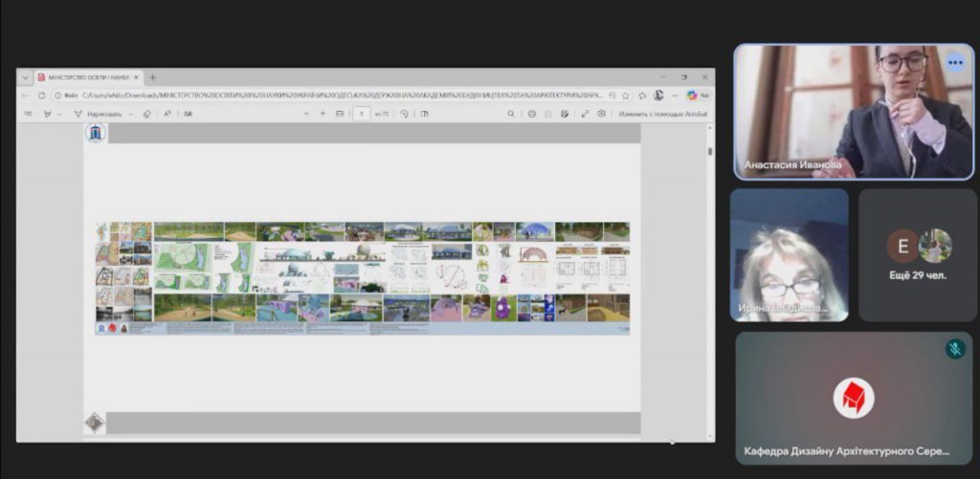Open the browser tab list chevron
Image resolution: width=980 pixels, height=479 pixels.
click(x=25, y=77)
